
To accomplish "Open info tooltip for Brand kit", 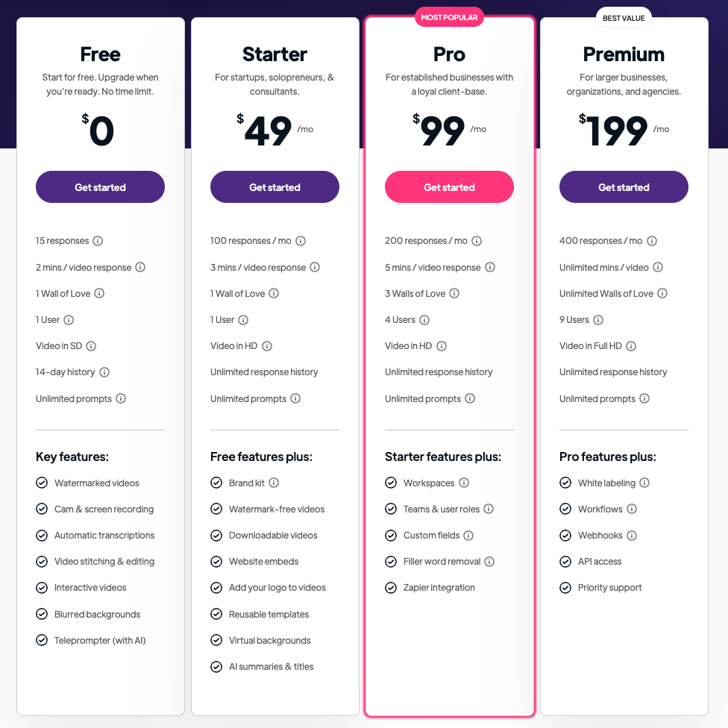I will point(274,483).
